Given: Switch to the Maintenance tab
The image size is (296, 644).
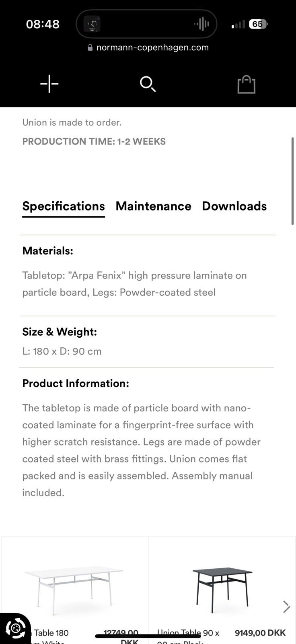Looking at the screenshot, I should coord(153,206).
